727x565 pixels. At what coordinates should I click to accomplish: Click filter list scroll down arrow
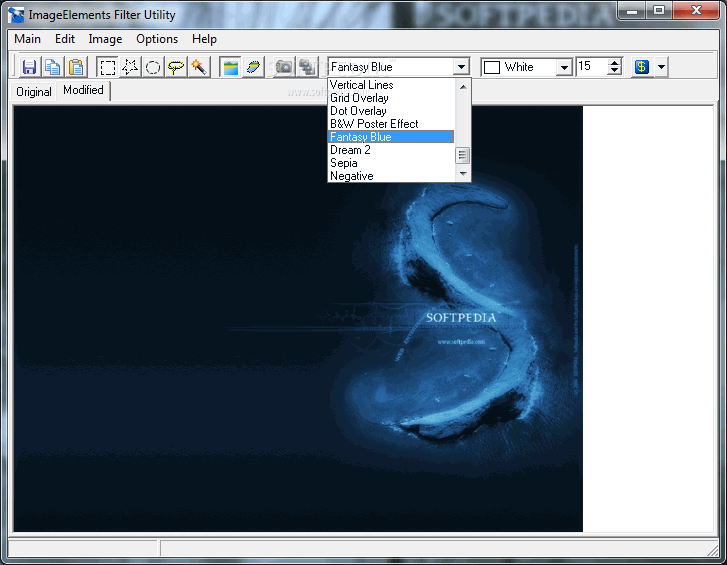(x=463, y=174)
